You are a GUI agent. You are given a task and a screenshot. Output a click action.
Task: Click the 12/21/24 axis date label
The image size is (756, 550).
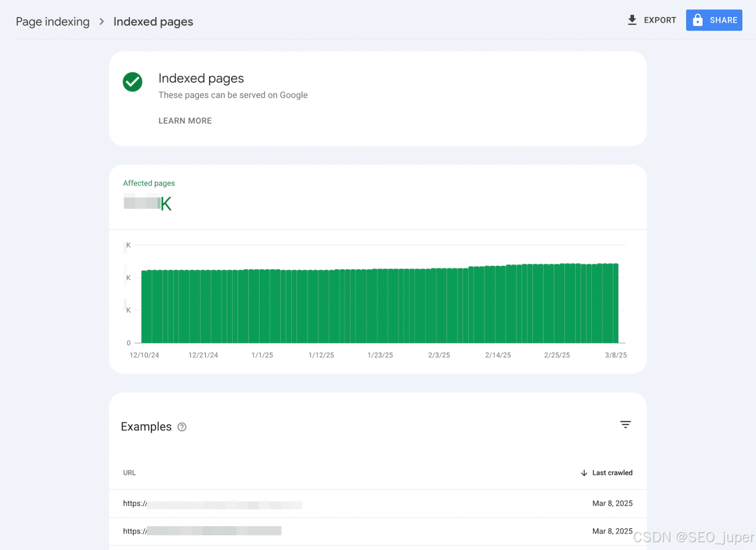pyautogui.click(x=203, y=355)
